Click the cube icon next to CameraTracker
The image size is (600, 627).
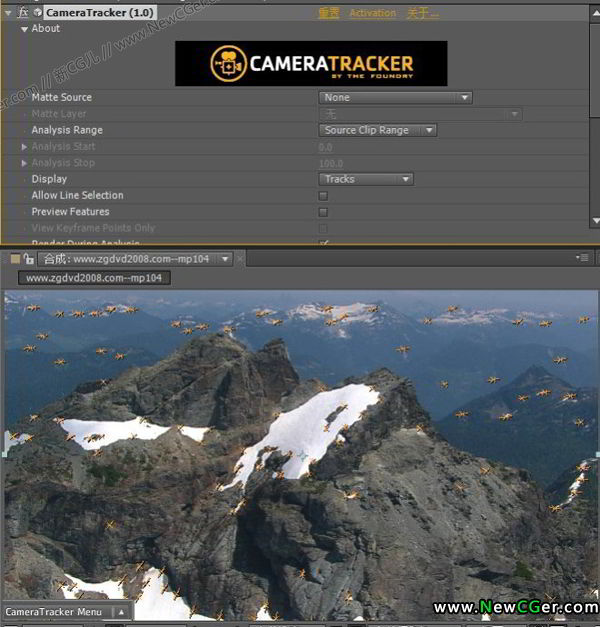pos(37,13)
